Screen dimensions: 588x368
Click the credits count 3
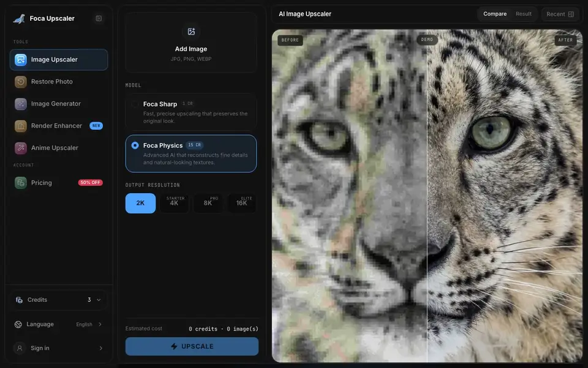tap(89, 300)
